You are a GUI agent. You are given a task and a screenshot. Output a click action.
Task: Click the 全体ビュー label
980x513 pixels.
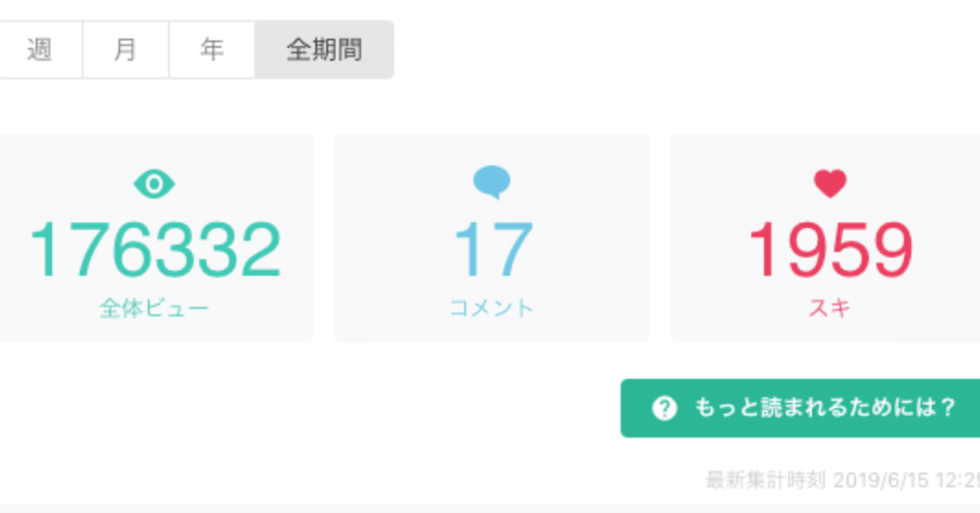click(x=154, y=308)
